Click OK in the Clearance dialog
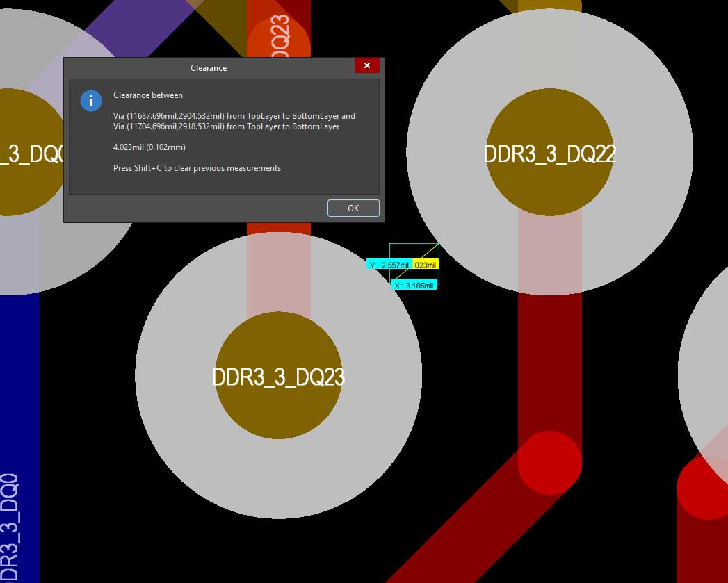 353,208
